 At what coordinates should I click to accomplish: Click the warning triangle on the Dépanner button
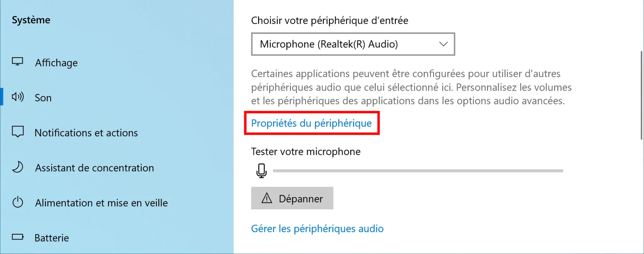(x=266, y=198)
